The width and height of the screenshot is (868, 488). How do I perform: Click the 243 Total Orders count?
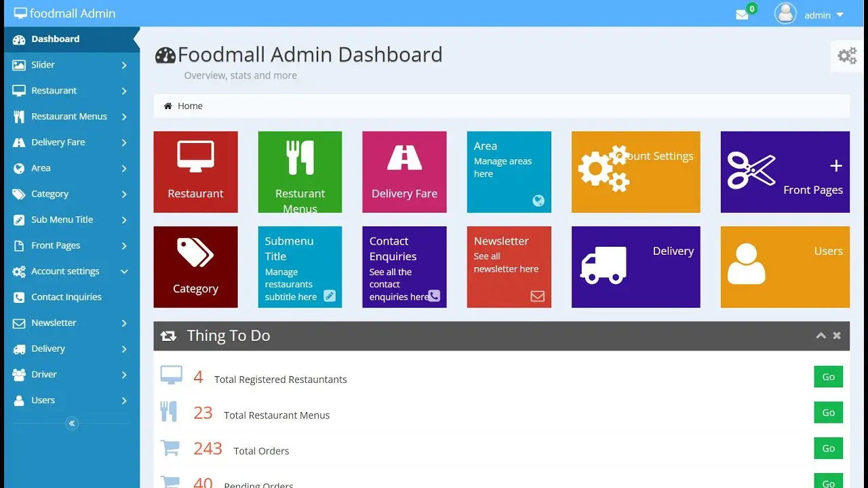pos(208,449)
